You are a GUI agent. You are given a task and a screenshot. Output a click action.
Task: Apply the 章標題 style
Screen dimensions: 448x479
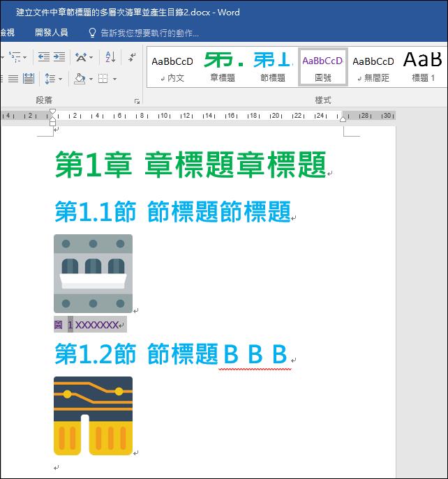223,68
